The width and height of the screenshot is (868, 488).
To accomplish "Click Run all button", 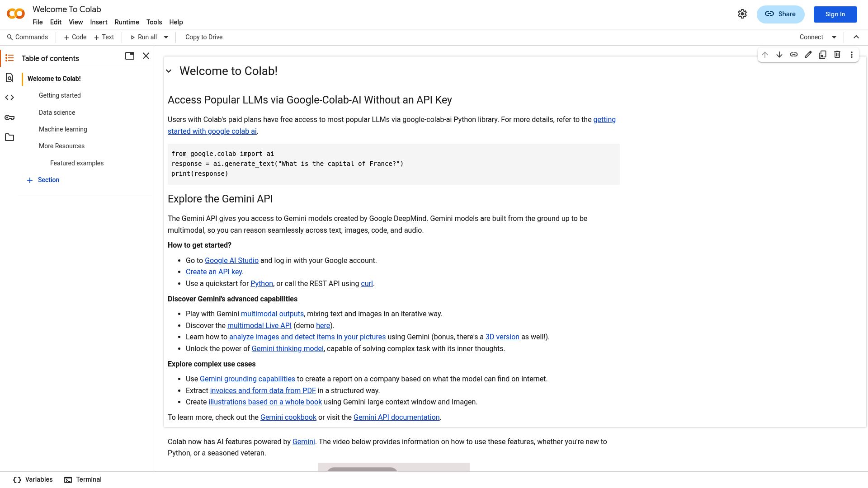I will pyautogui.click(x=143, y=37).
